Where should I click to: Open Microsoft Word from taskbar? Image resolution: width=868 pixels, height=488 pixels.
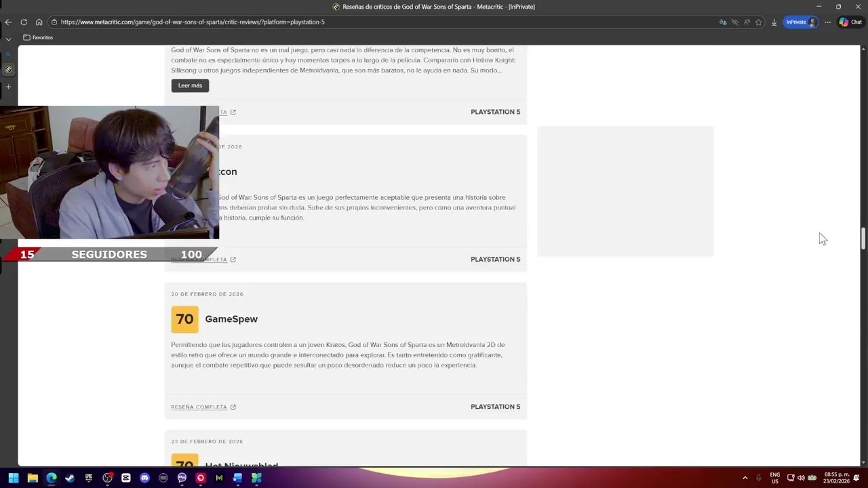pyautogui.click(x=237, y=478)
